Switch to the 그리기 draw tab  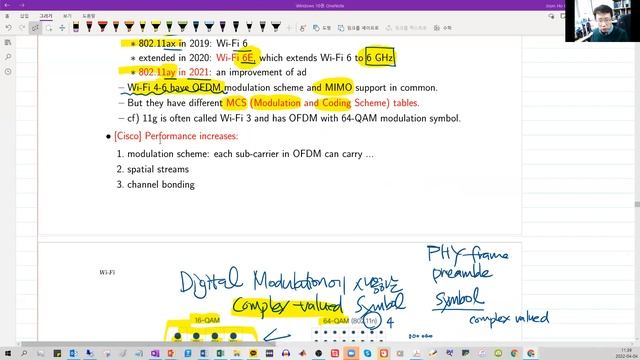46,16
